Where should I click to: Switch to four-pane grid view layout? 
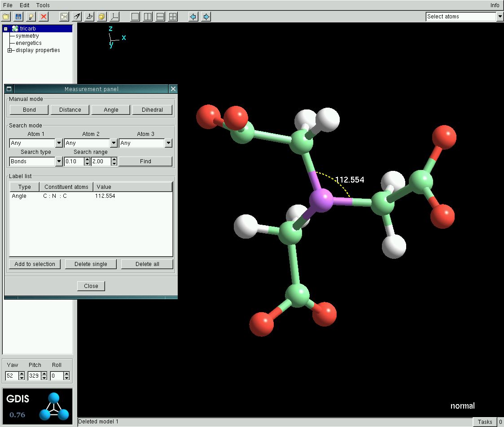[173, 17]
